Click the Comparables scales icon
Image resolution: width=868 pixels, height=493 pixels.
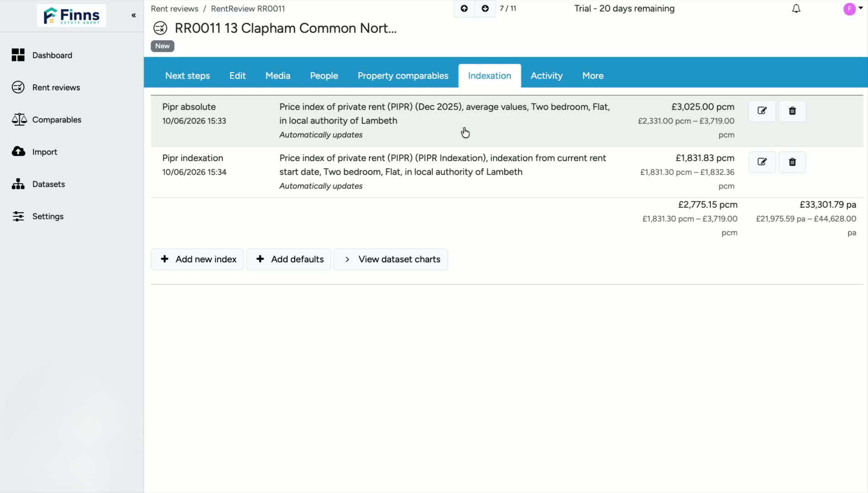coord(19,120)
